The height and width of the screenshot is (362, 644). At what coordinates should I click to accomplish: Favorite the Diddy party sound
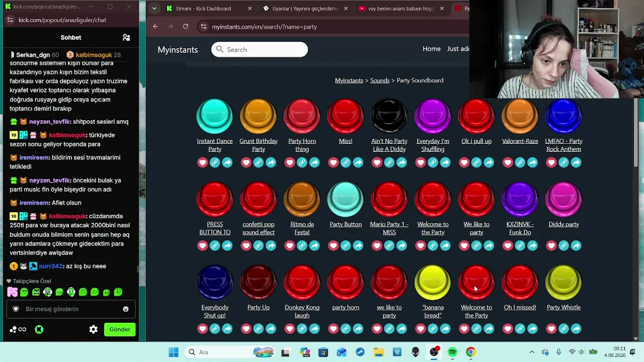551,245
